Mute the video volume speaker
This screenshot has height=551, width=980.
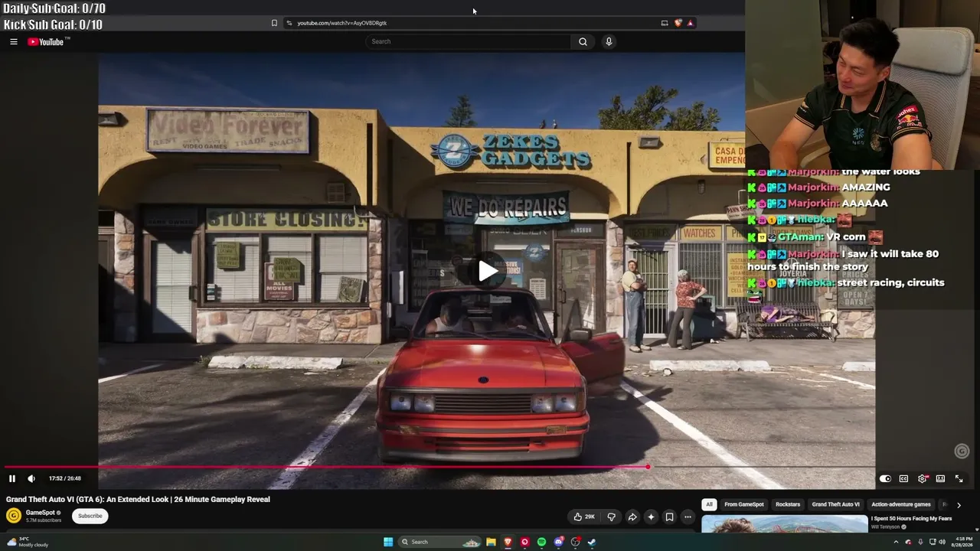coord(31,478)
